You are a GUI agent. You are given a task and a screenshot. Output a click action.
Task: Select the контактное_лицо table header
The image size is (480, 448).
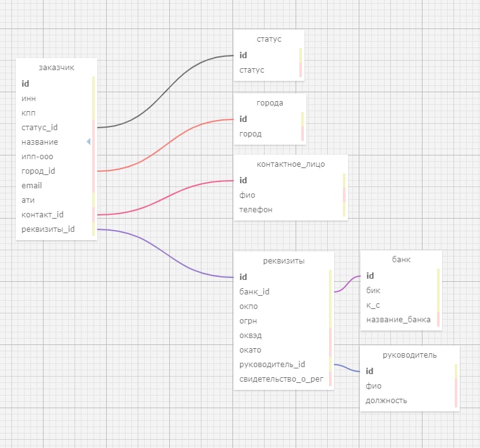(291, 164)
